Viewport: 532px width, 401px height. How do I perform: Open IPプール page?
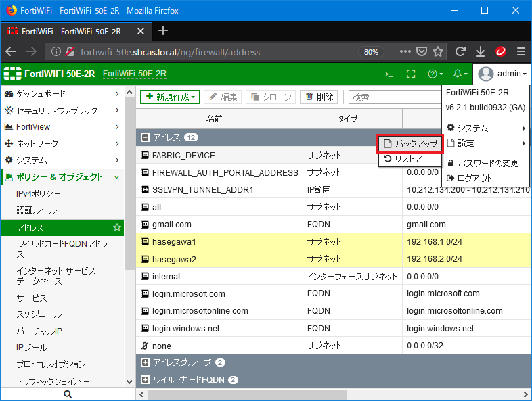(x=62, y=348)
